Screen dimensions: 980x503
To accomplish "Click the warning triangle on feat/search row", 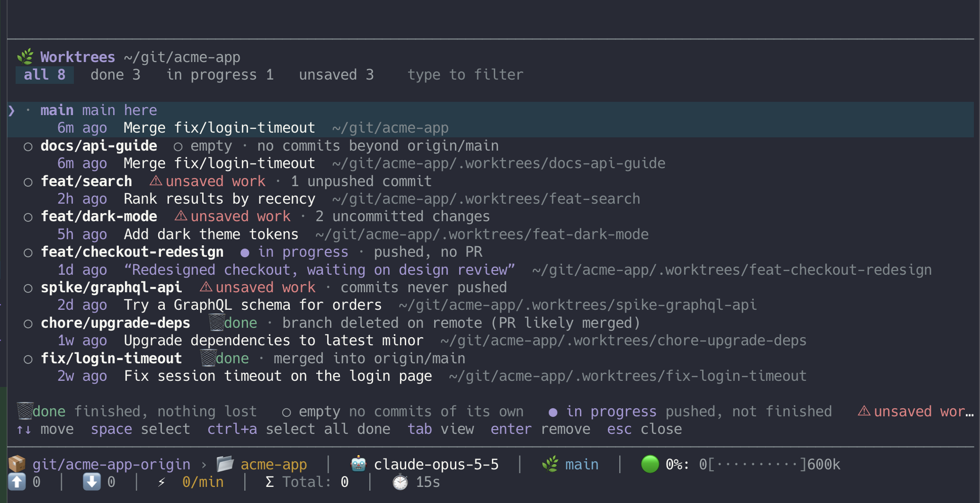I will 156,181.
